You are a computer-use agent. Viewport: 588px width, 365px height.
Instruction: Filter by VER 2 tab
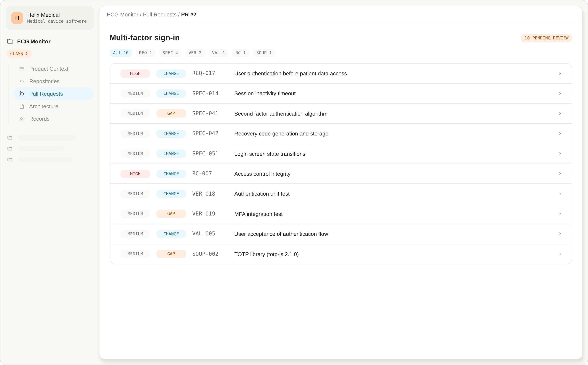point(195,53)
